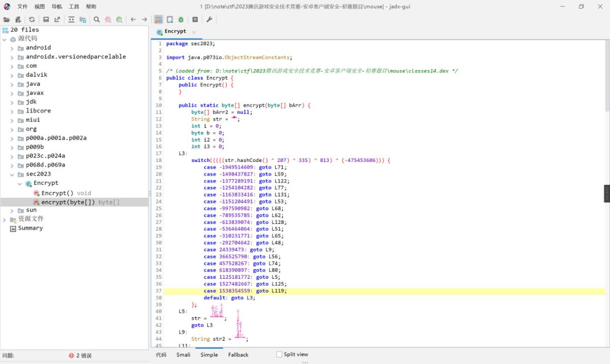The image size is (610, 364).
Task: Reload files with the refresh icon
Action: tap(32, 19)
